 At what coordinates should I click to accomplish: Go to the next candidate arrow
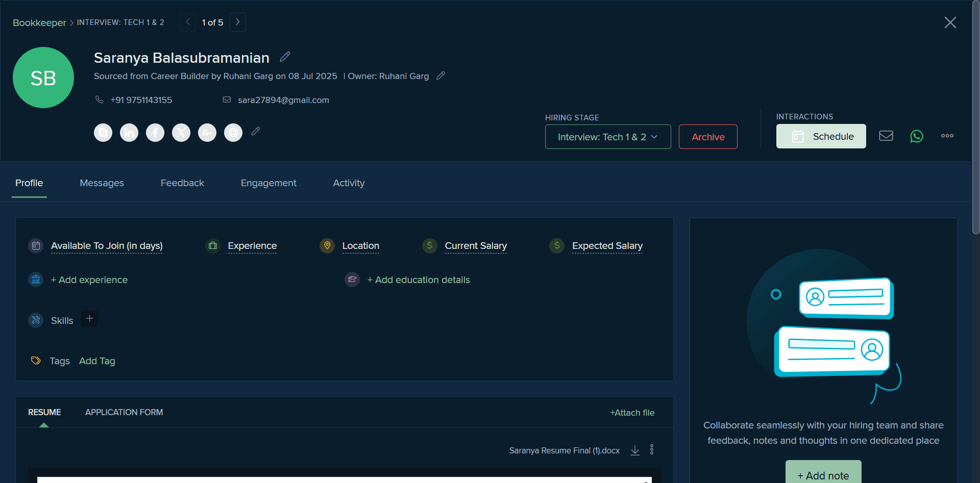coord(238,22)
